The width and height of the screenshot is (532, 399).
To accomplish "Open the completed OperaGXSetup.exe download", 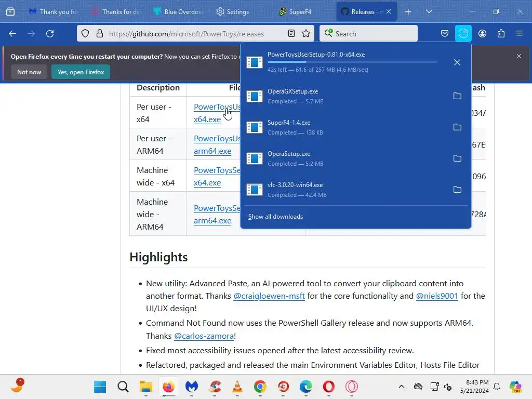I will (345, 96).
